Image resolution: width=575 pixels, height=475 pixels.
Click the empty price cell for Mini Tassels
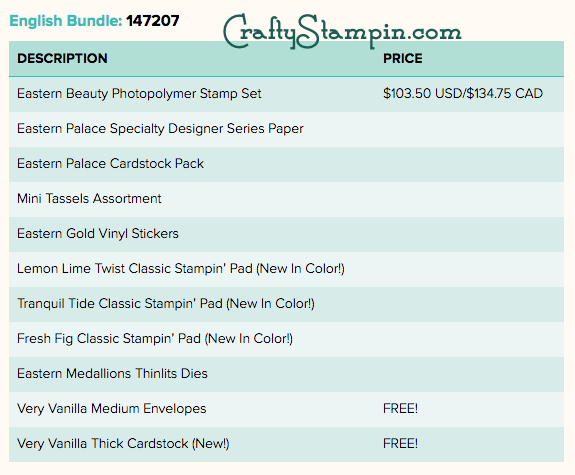coord(469,200)
